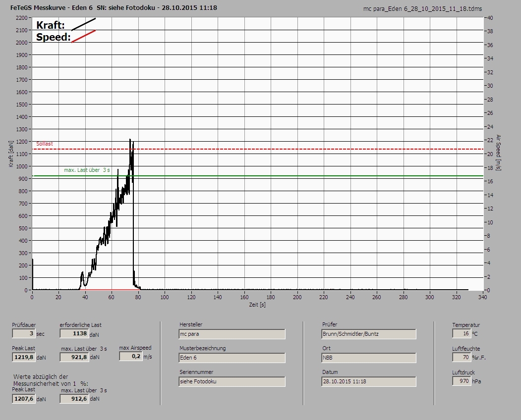Click the 'Datum' label
This screenshot has height=420, width=521.
[x=330, y=372]
